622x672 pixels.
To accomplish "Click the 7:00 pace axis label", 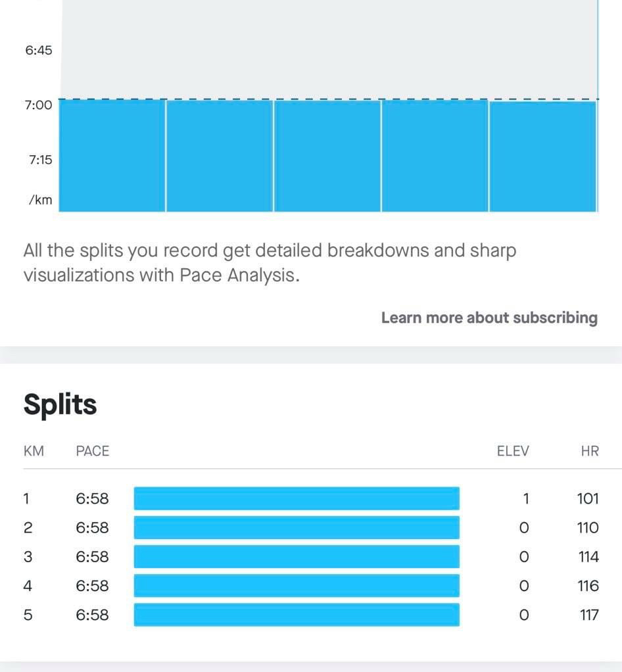I will click(39, 105).
